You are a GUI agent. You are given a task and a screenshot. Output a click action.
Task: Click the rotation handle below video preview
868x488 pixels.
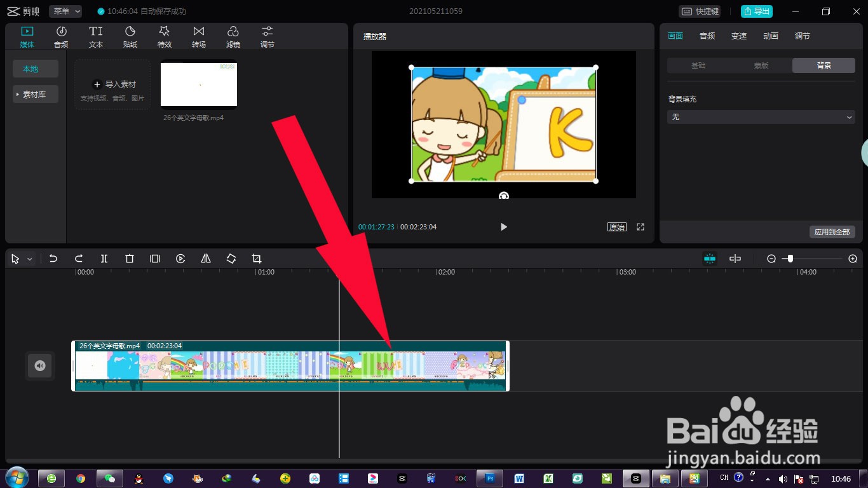tap(503, 196)
